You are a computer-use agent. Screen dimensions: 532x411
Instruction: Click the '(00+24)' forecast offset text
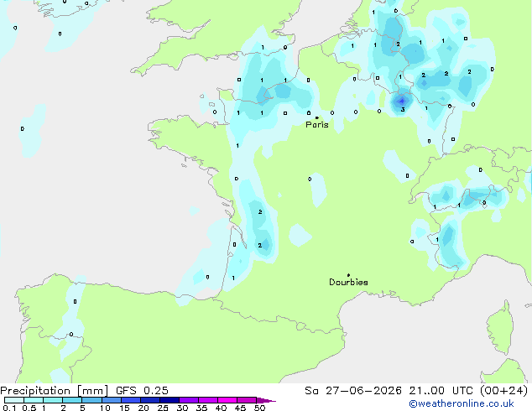point(503,391)
